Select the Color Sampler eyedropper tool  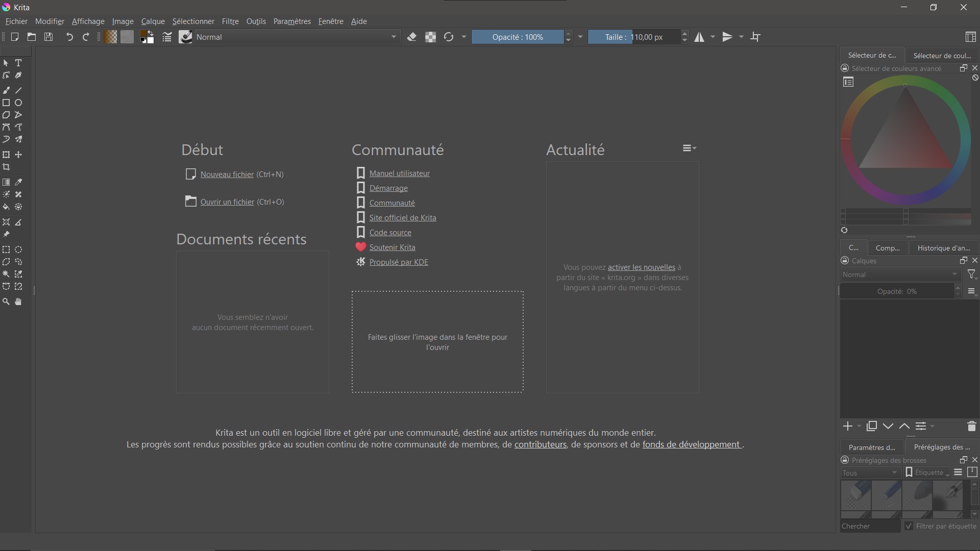point(18,182)
